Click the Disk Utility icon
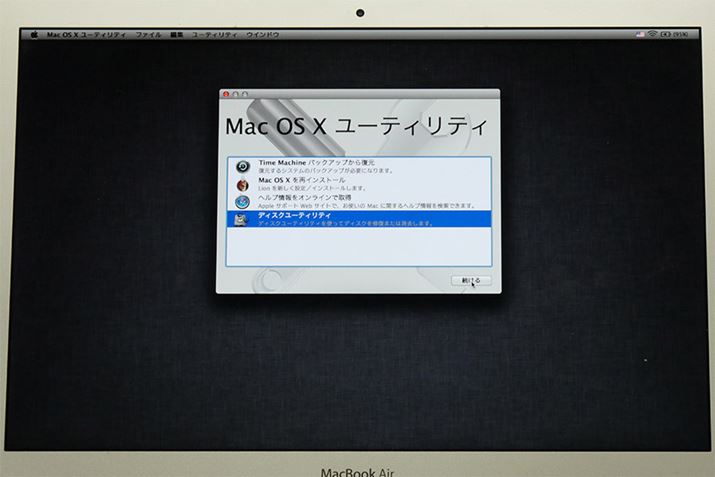715x477 pixels. coord(241,219)
